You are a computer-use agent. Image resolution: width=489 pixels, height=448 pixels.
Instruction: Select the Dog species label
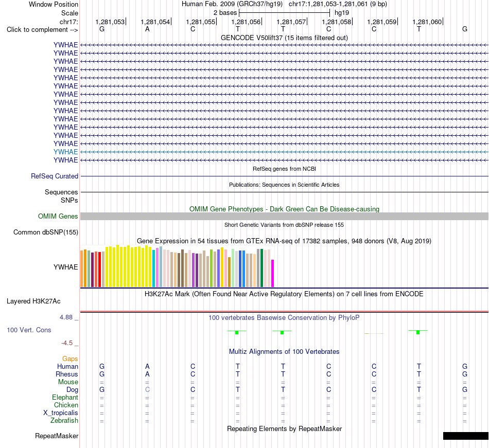tap(73, 389)
